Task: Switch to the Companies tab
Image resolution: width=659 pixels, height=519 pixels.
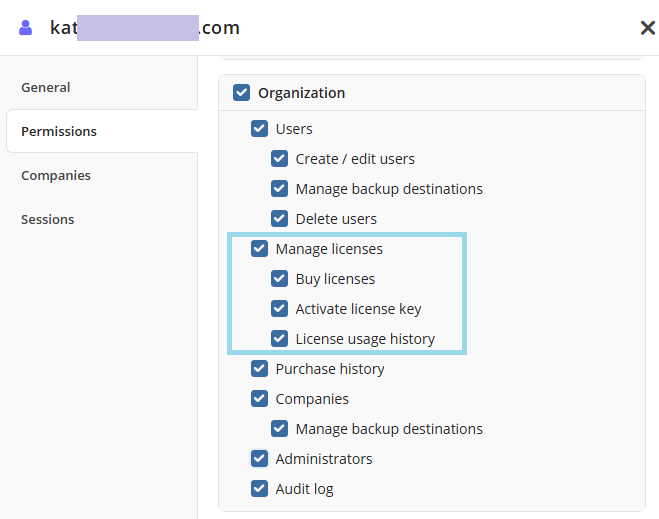Action: pos(56,175)
